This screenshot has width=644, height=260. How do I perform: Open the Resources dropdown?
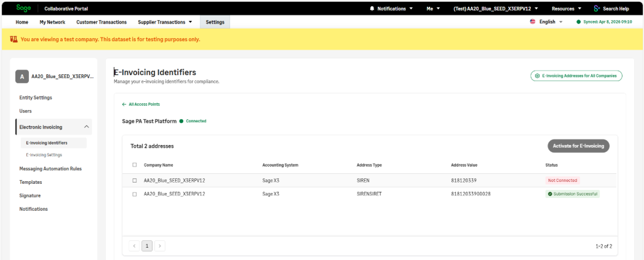coord(566,9)
